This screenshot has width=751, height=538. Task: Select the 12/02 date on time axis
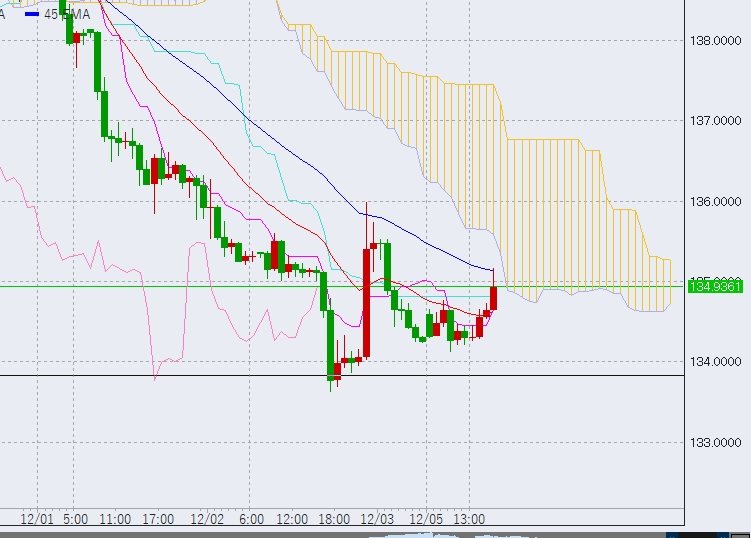(206, 519)
